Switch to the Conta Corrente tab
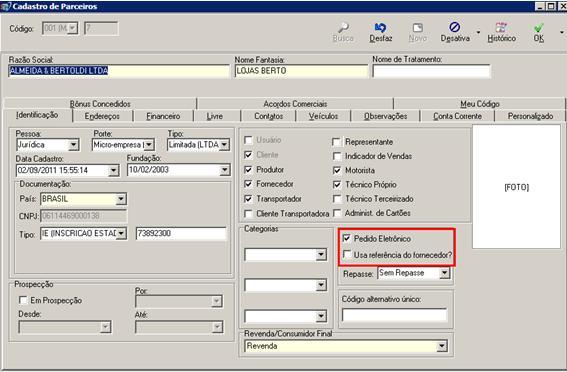 [457, 116]
